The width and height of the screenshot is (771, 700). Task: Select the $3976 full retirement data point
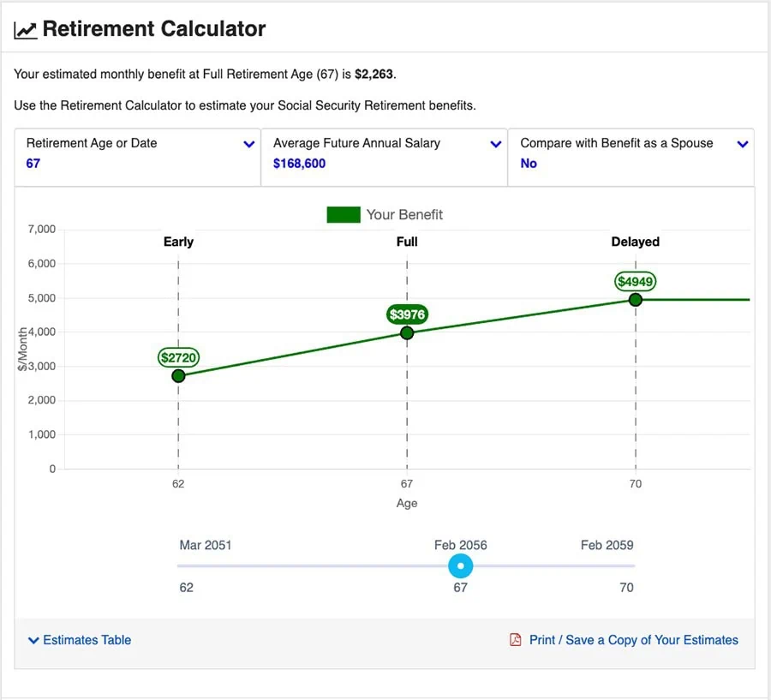[x=407, y=333]
